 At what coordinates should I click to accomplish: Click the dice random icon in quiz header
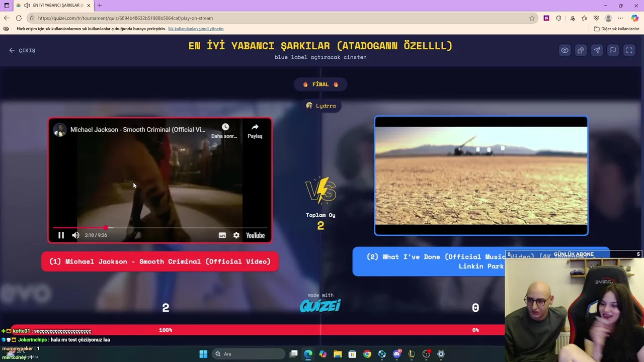pos(581,50)
